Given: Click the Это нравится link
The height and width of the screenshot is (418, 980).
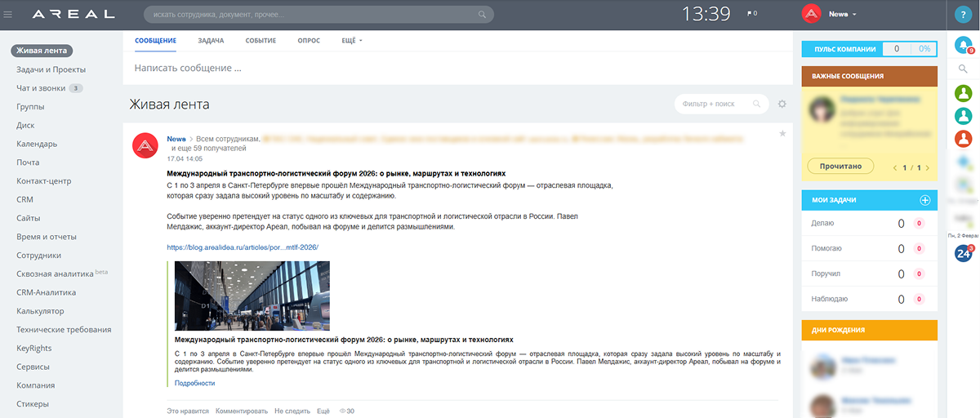Looking at the screenshot, I should tap(188, 411).
